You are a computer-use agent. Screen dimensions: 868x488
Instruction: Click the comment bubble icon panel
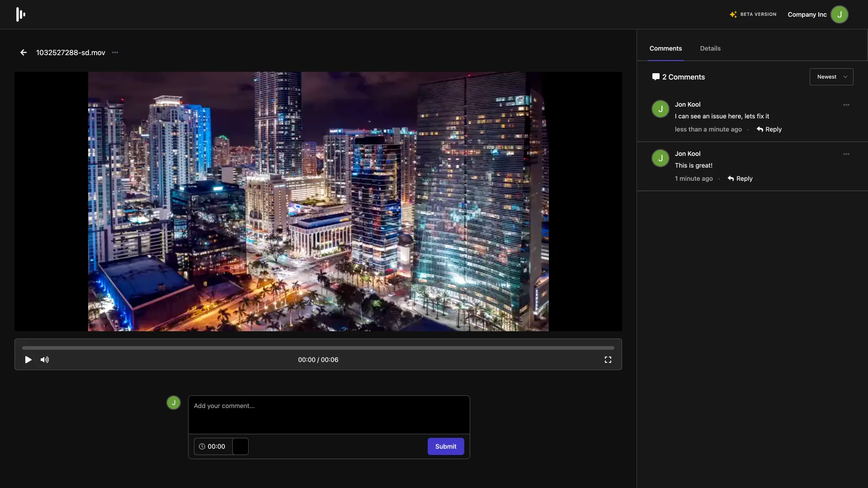coord(656,76)
